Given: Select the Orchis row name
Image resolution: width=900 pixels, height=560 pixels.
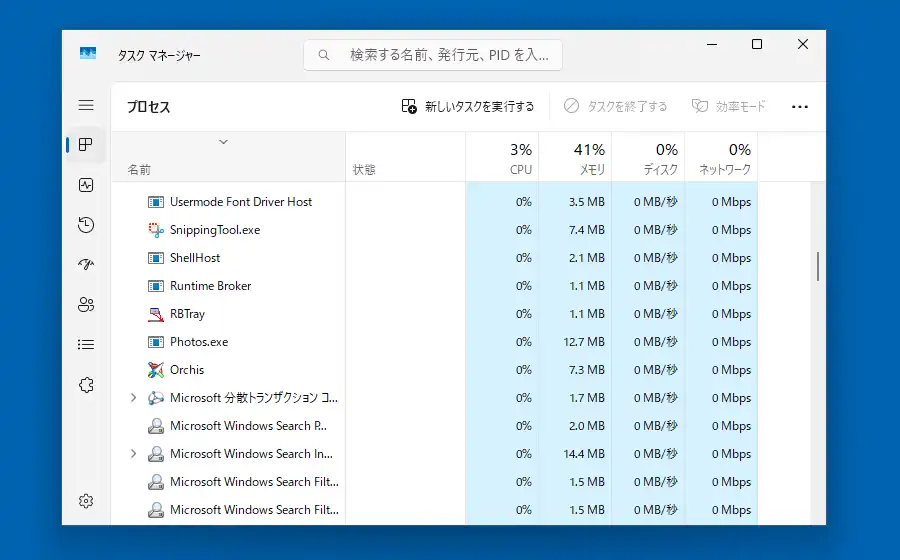Looking at the screenshot, I should (187, 370).
